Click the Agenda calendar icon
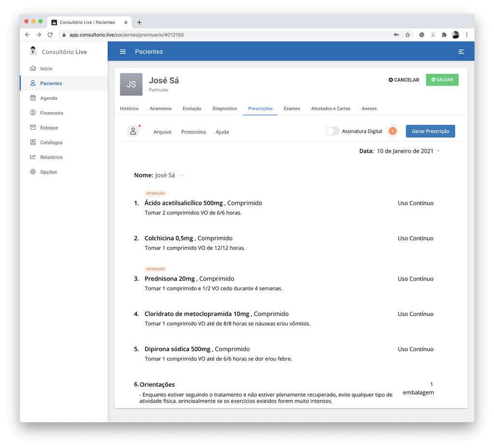 (33, 98)
